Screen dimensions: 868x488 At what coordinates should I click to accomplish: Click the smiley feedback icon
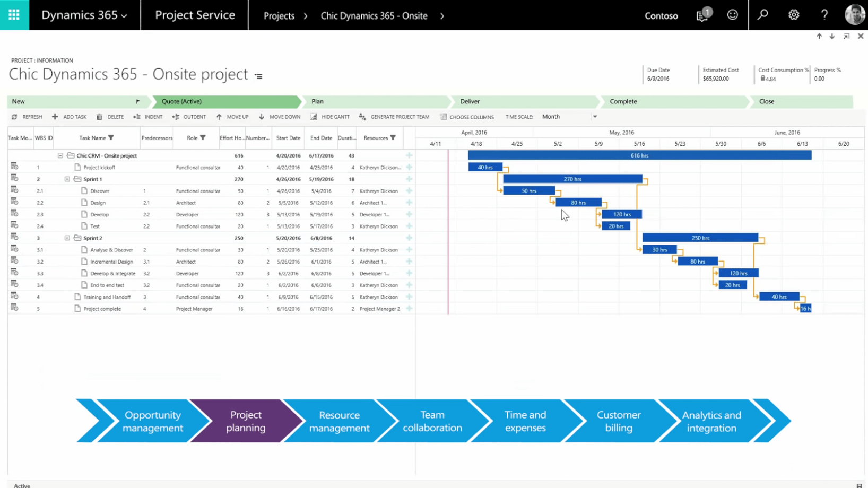[732, 15]
